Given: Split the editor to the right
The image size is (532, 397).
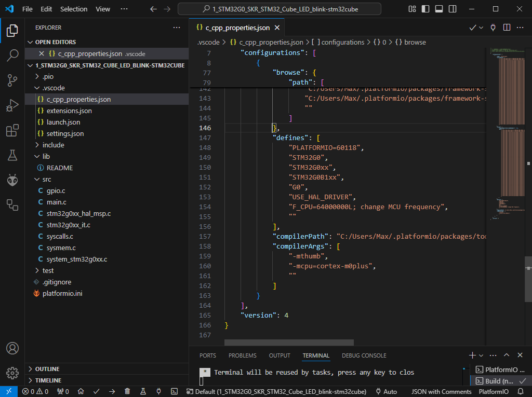Looking at the screenshot, I should pyautogui.click(x=507, y=28).
